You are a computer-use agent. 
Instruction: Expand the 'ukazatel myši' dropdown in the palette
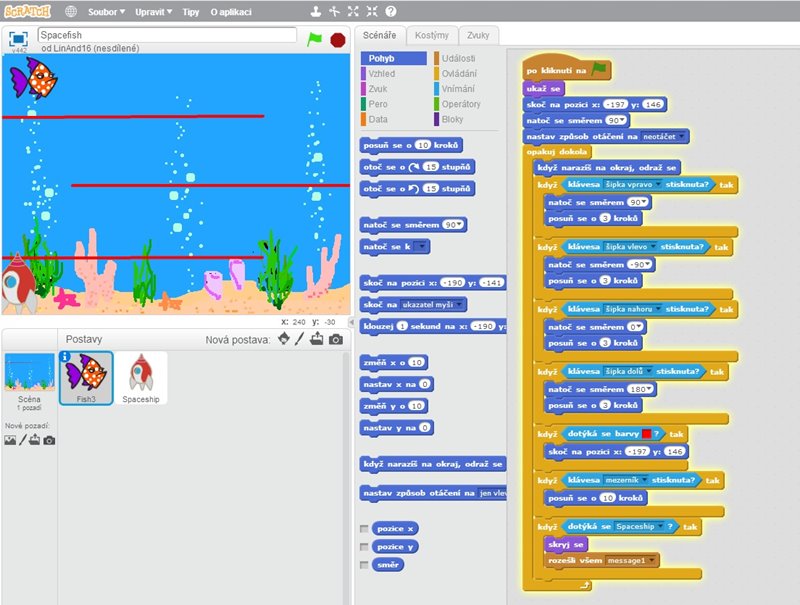tap(460, 304)
